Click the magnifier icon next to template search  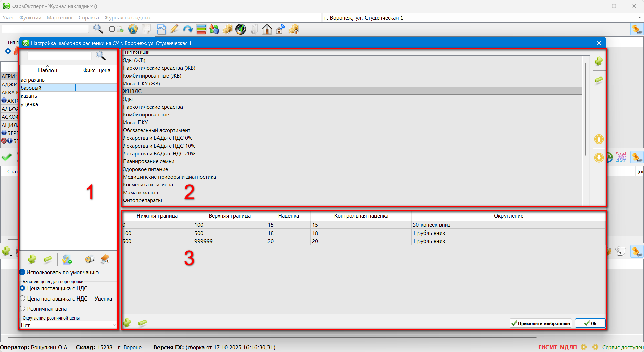pyautogui.click(x=101, y=56)
